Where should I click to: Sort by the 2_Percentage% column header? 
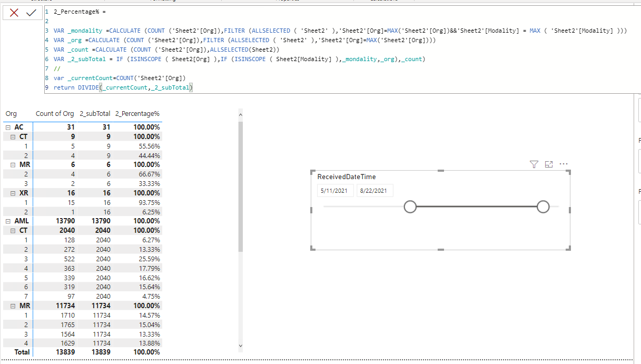coord(137,114)
